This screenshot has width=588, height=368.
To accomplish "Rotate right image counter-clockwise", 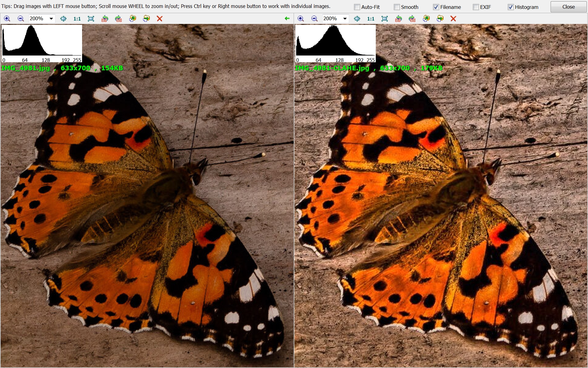I will click(398, 19).
